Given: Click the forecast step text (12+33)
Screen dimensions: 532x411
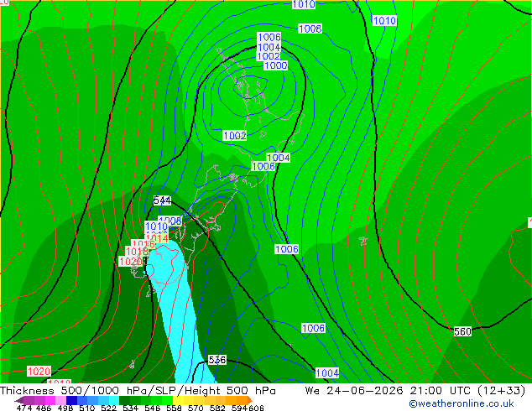Looking at the screenshot, I should pyautogui.click(x=501, y=391).
